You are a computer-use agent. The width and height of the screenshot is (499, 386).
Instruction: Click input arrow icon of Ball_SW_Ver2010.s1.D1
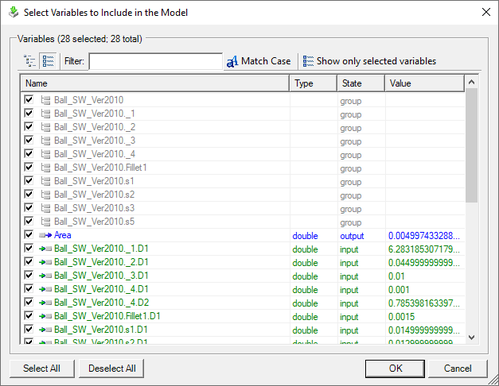(x=45, y=330)
